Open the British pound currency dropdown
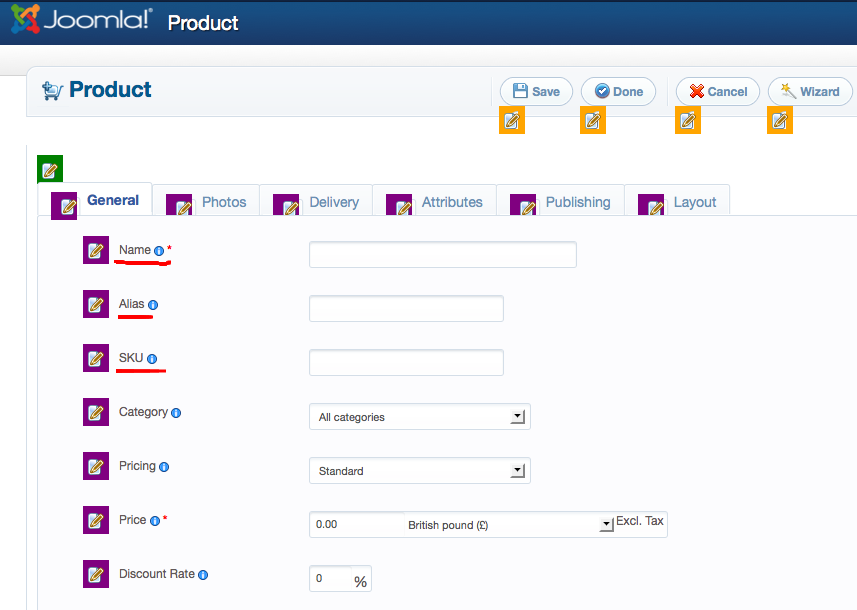 coord(605,525)
